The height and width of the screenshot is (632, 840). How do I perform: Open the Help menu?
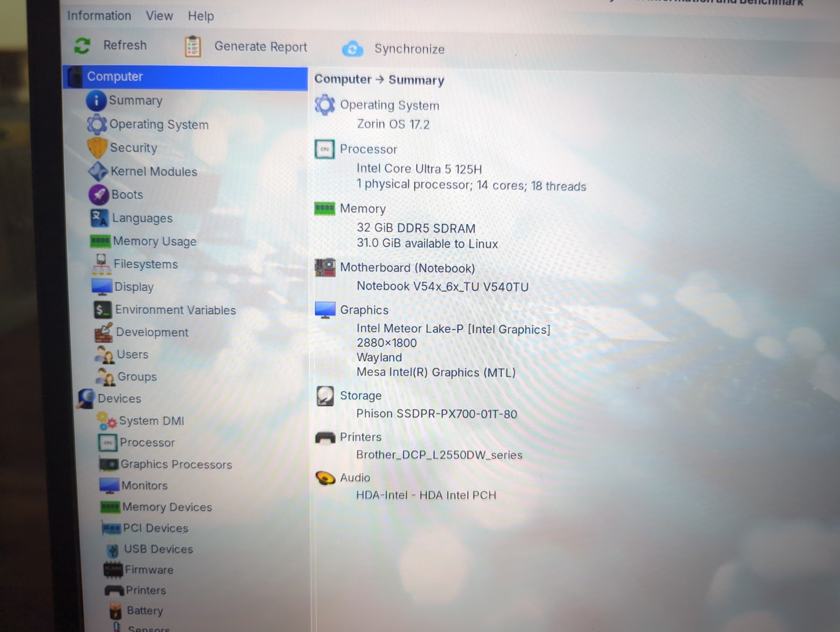click(201, 16)
